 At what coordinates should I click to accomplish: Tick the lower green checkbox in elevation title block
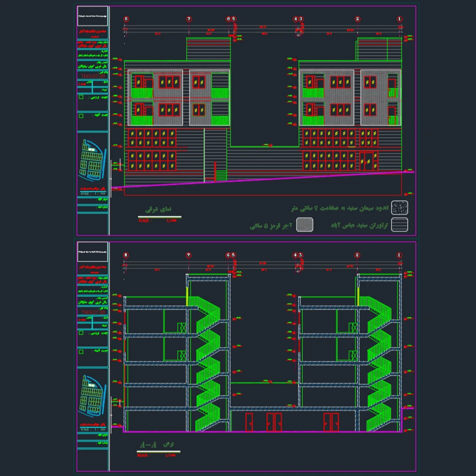pyautogui.click(x=81, y=116)
